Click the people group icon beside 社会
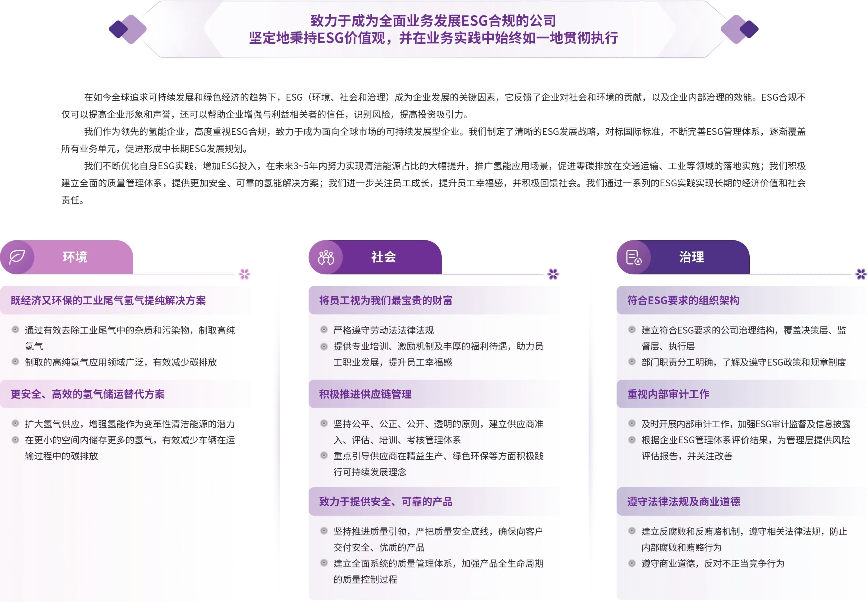This screenshot has width=868, height=602. coord(326,257)
